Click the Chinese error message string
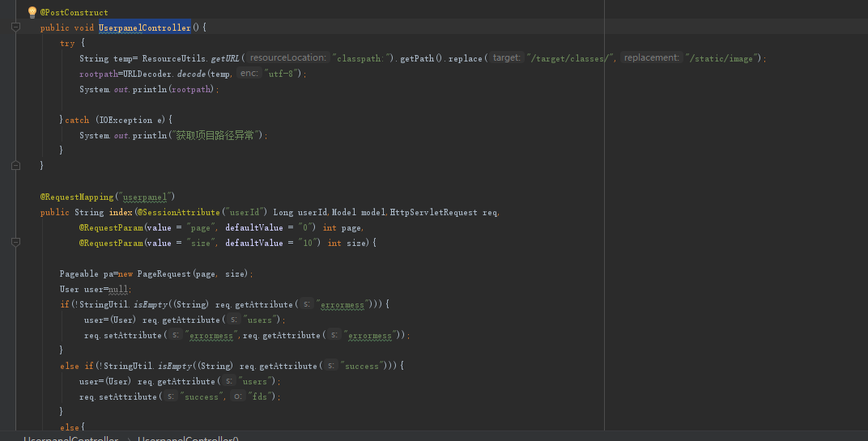This screenshot has width=868, height=441. (215, 135)
